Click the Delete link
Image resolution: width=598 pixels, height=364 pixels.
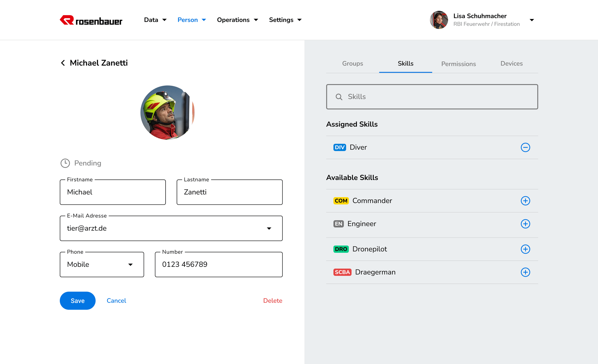point(272,301)
